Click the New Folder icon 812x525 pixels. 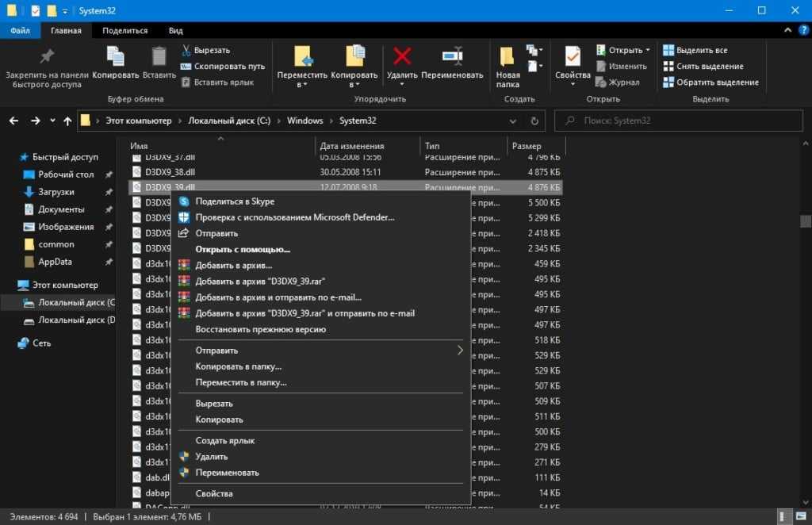(507, 57)
